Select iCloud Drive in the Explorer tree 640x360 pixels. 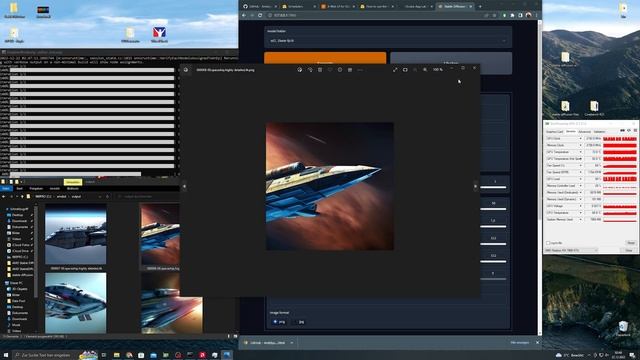(x=20, y=251)
